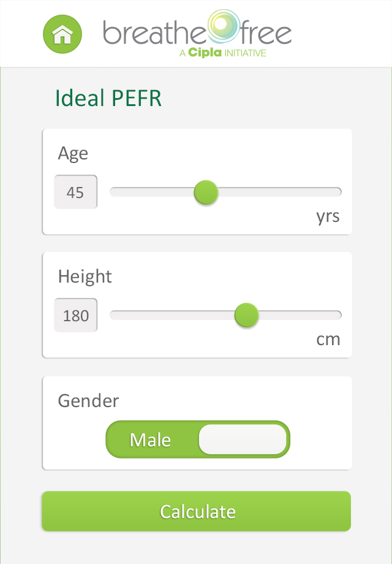Focus the Age value box showing 45
392x564 pixels.
pyautogui.click(x=75, y=192)
